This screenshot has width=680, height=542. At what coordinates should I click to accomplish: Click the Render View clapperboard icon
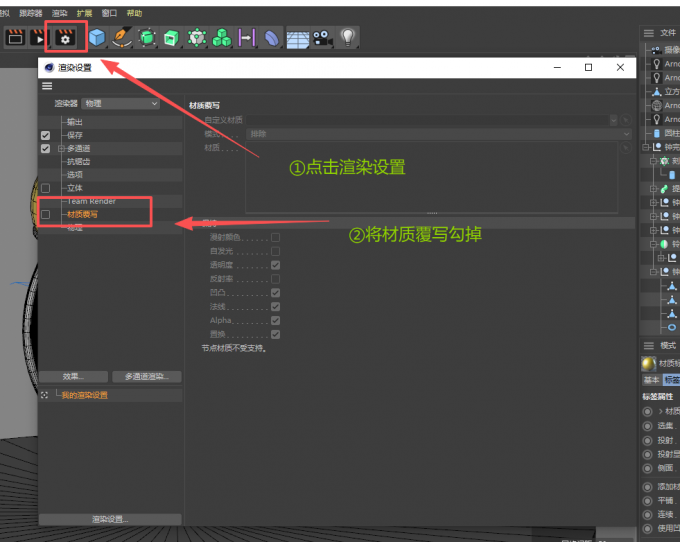15,37
